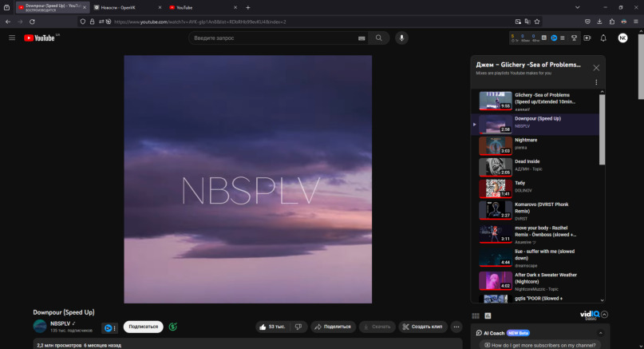Screen dimensions: 644x349
Task: Start voice search with microphone icon
Action: point(401,38)
